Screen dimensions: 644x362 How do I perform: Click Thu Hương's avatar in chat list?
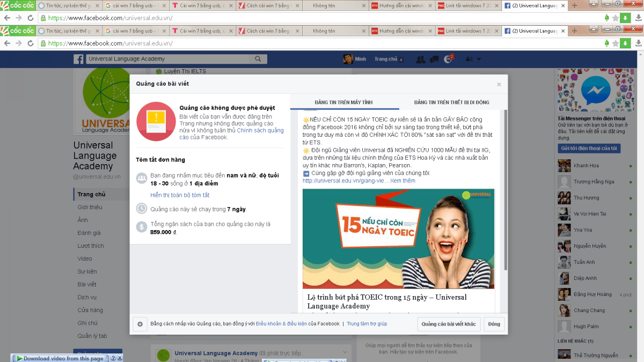pos(564,198)
